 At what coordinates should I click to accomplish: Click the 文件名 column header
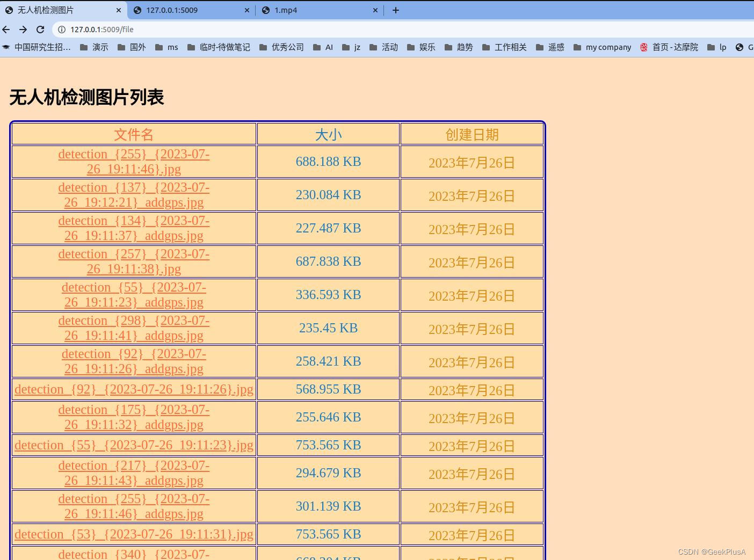click(134, 134)
